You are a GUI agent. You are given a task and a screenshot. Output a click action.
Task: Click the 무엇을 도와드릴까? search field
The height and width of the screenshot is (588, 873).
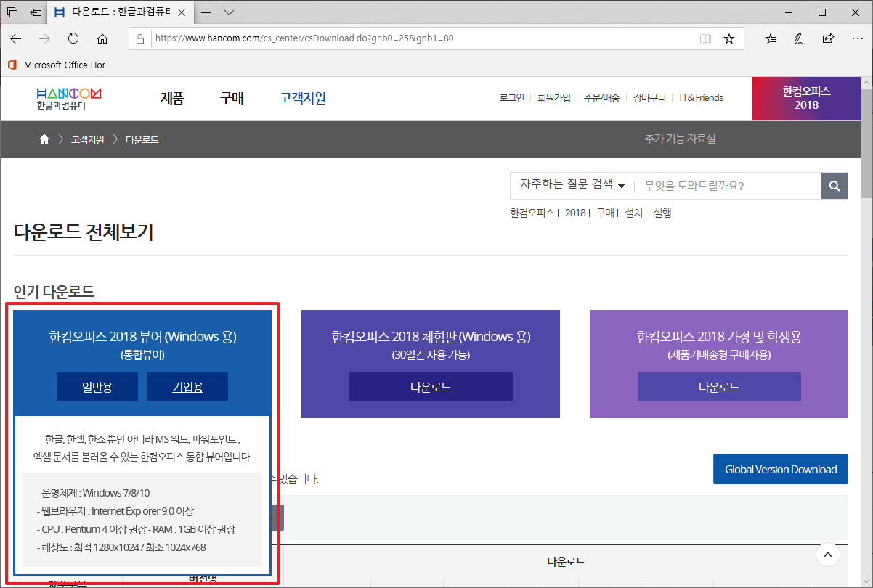[x=728, y=186]
